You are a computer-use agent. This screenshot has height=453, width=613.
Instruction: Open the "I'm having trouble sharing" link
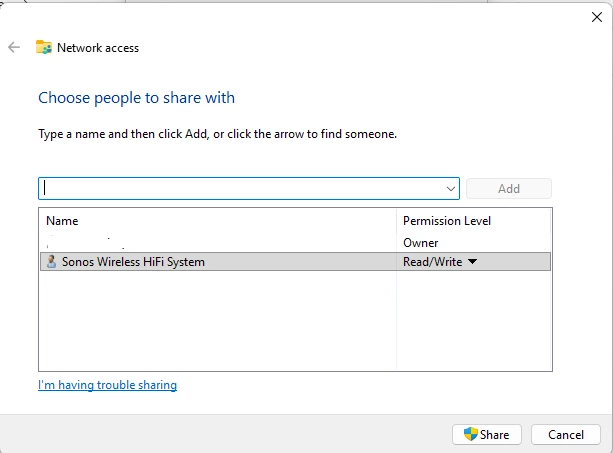click(x=107, y=385)
